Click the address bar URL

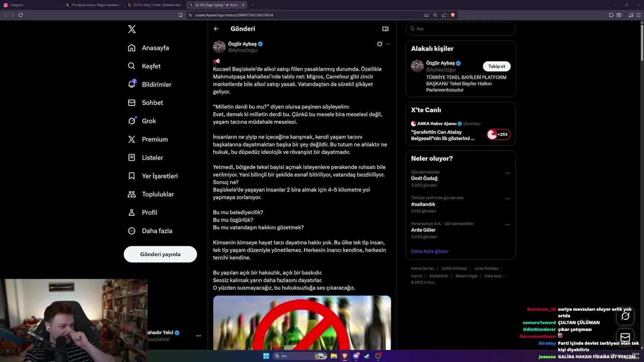[234, 15]
